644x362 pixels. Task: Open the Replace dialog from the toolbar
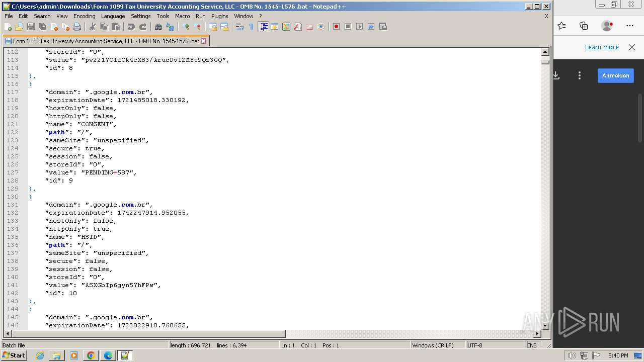170,27
